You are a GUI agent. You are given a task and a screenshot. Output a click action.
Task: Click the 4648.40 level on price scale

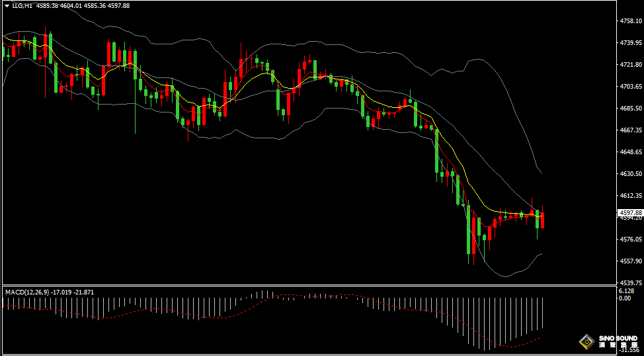tap(631, 152)
